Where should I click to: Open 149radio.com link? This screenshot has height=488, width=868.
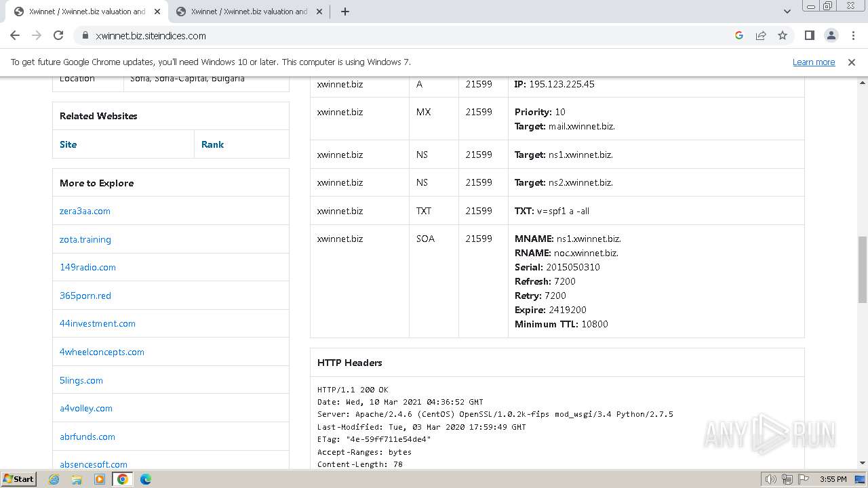coord(87,267)
